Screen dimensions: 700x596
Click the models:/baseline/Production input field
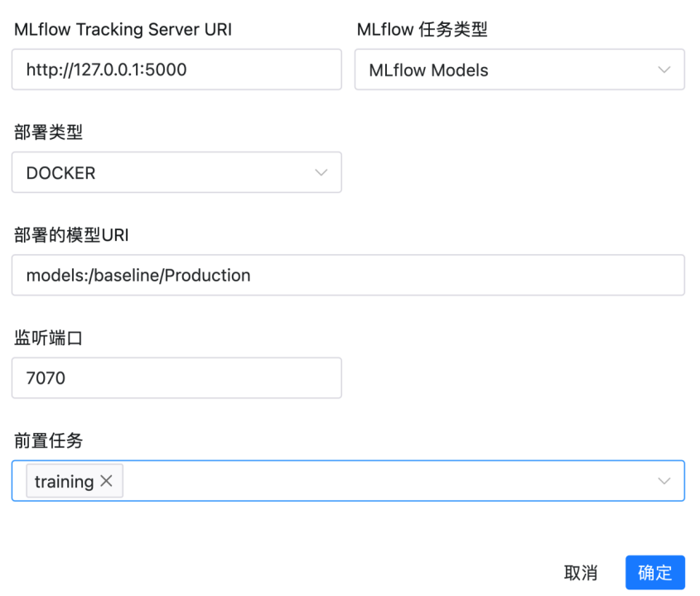coord(348,275)
